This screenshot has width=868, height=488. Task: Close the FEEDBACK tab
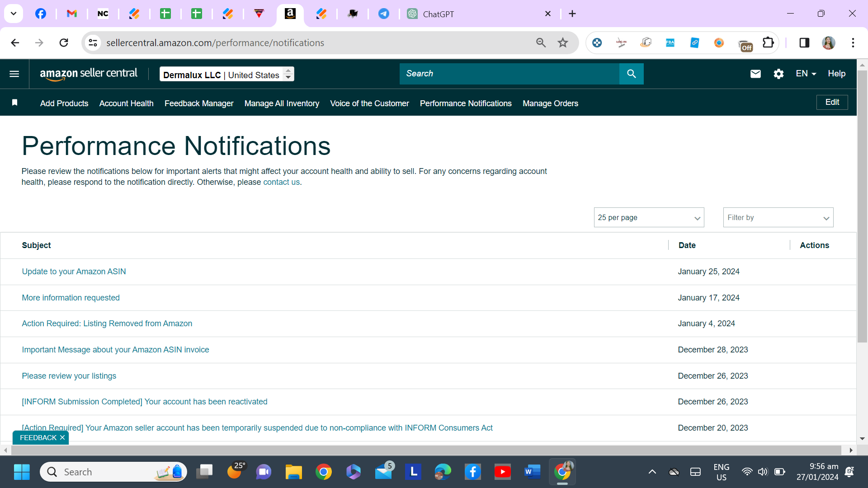(62, 437)
